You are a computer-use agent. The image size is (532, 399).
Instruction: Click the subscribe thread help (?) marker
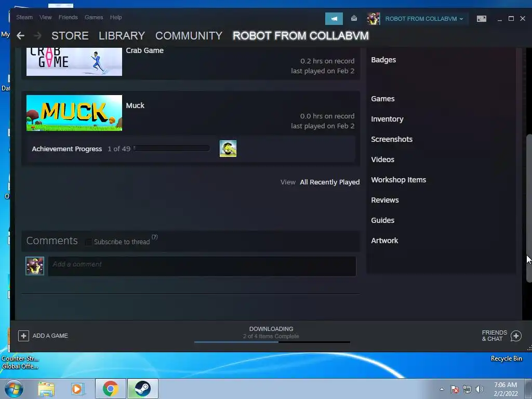point(154,237)
